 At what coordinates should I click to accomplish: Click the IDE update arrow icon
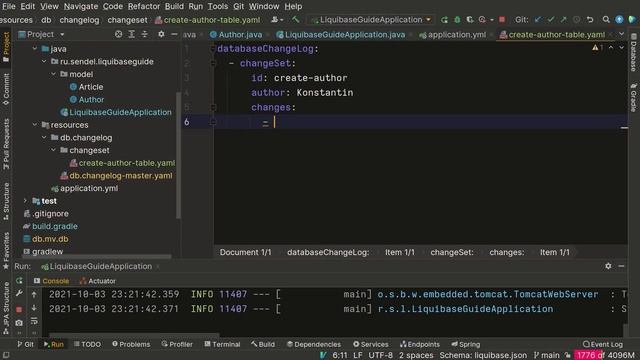tap(619, 20)
